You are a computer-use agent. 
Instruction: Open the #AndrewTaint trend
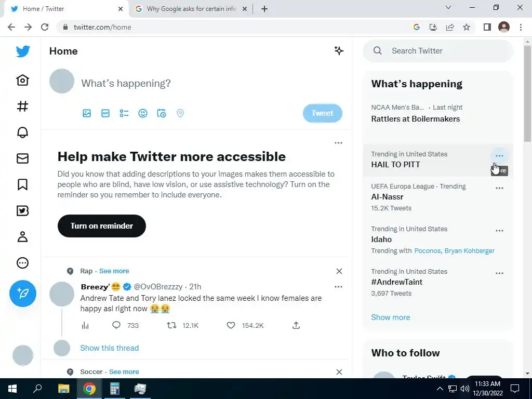point(396,282)
